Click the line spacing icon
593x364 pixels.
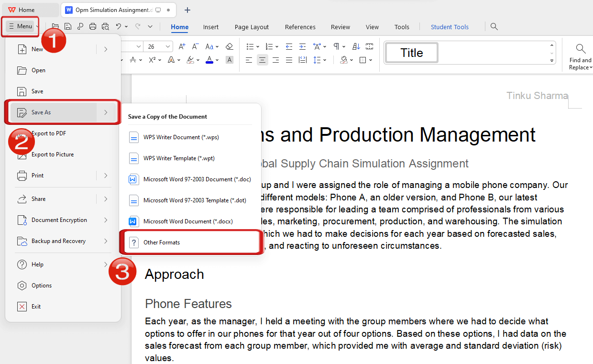click(x=317, y=60)
